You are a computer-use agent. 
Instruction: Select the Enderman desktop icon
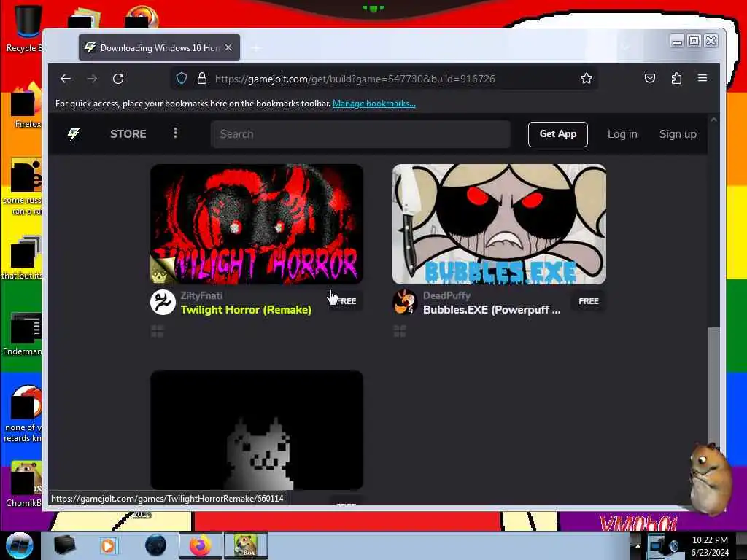click(x=23, y=334)
